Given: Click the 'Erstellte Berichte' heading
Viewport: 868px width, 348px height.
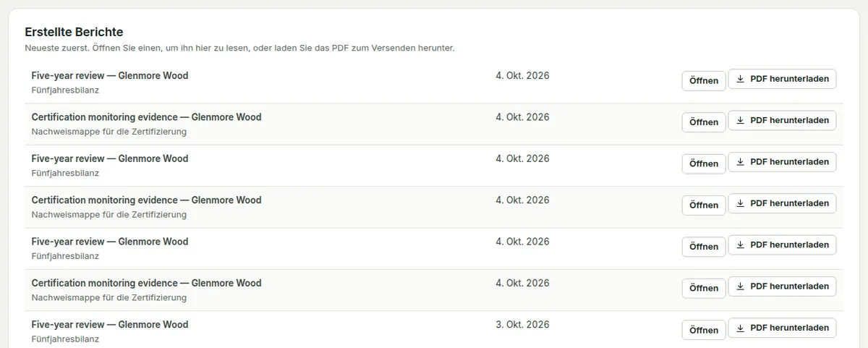Looking at the screenshot, I should click(x=74, y=32).
